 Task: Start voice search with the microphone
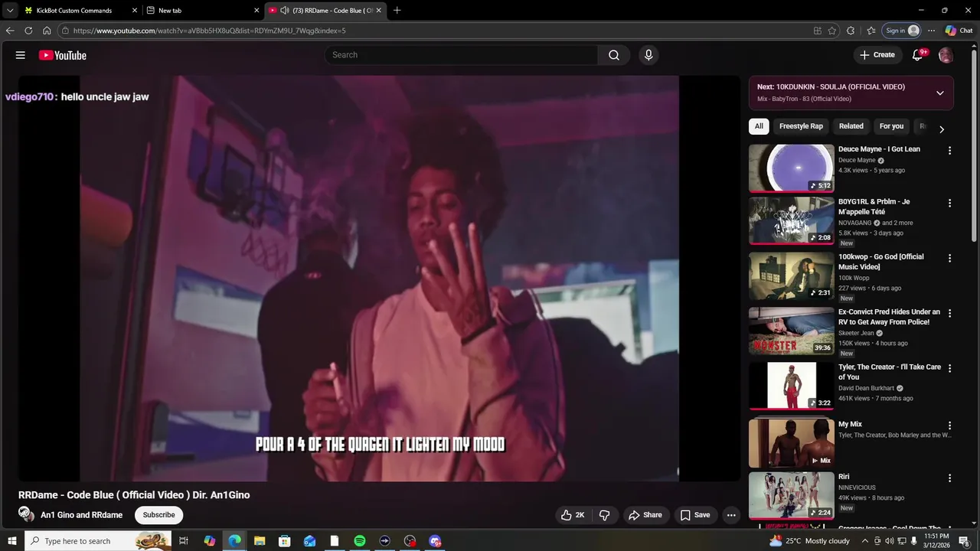pos(648,55)
